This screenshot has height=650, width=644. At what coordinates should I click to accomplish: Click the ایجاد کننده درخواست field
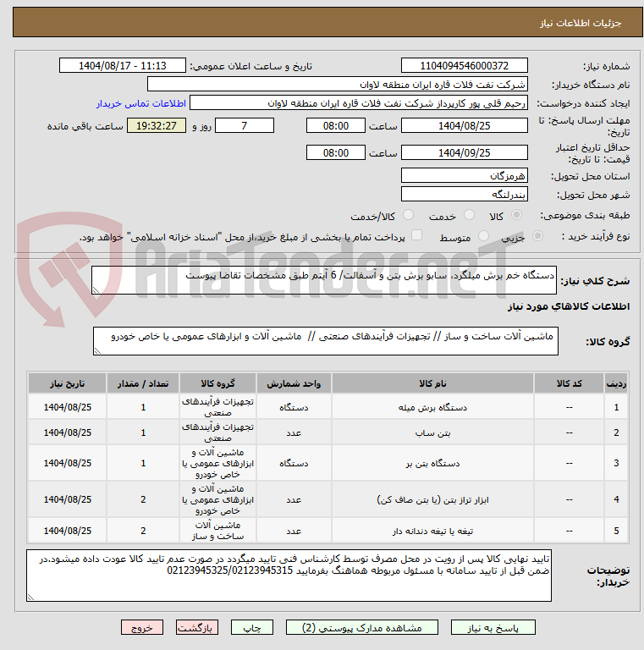pos(359,102)
